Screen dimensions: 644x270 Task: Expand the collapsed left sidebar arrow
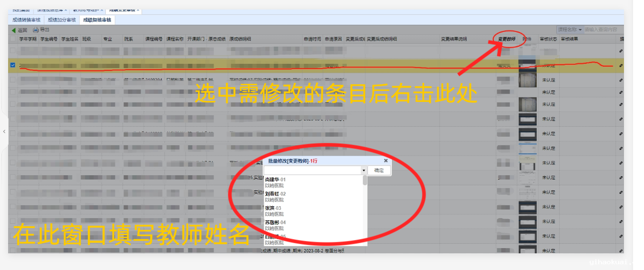tap(4, 131)
